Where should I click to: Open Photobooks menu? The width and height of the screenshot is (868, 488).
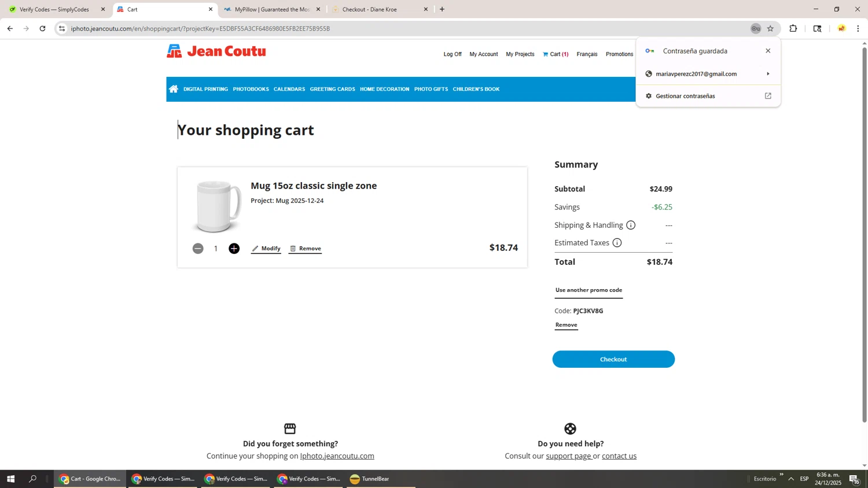coord(251,89)
